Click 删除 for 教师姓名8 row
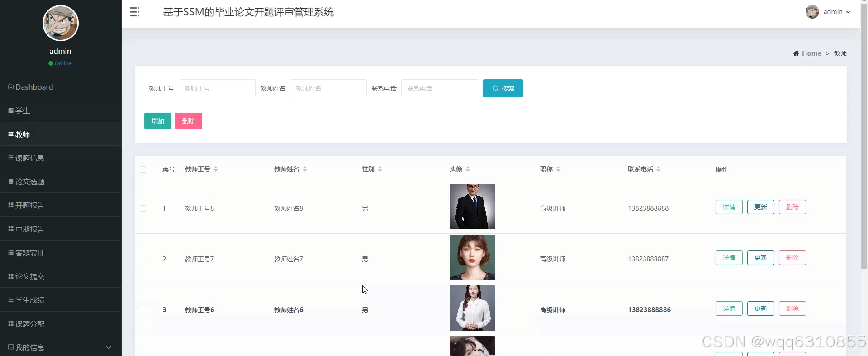Screen dimensions: 868x356 coord(792,207)
